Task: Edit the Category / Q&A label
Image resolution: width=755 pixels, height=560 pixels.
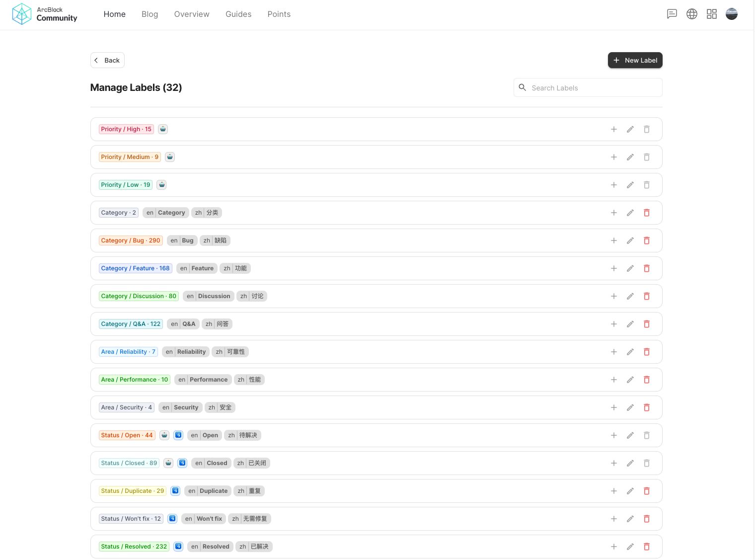Action: click(630, 324)
